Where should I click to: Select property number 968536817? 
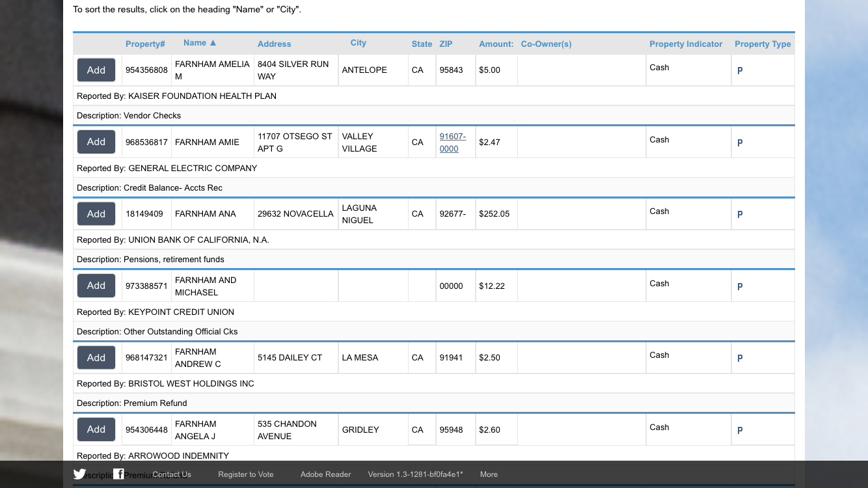pyautogui.click(x=146, y=142)
